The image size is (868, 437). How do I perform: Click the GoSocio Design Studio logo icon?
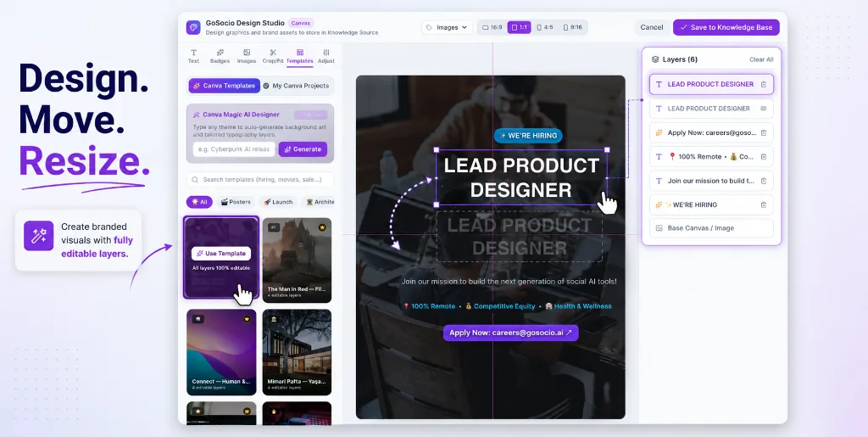pyautogui.click(x=193, y=27)
